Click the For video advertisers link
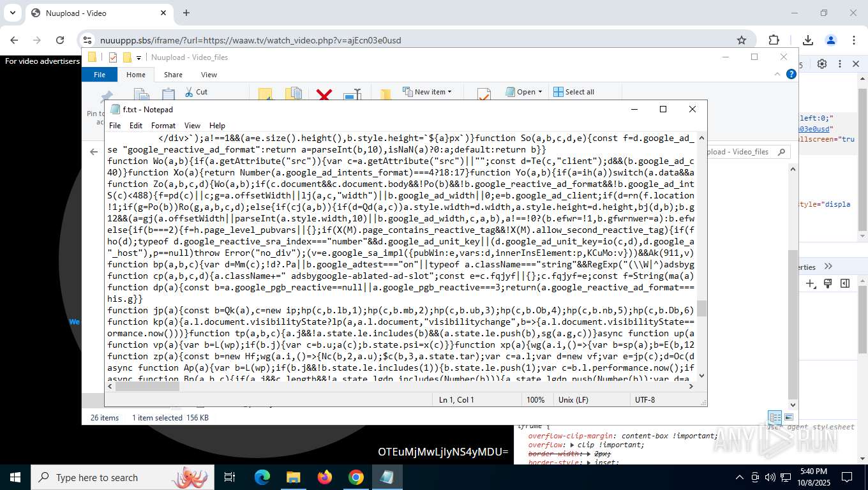Image resolution: width=868 pixels, height=490 pixels. [42, 61]
